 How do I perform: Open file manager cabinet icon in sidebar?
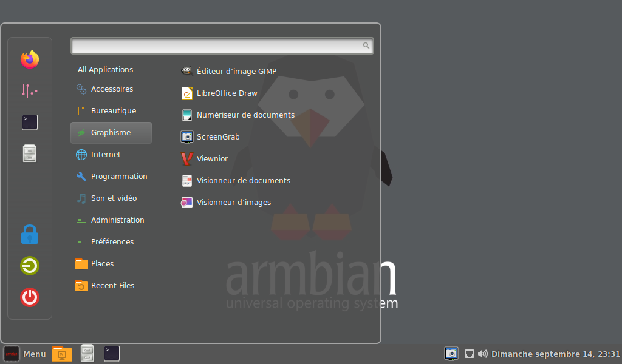point(30,153)
